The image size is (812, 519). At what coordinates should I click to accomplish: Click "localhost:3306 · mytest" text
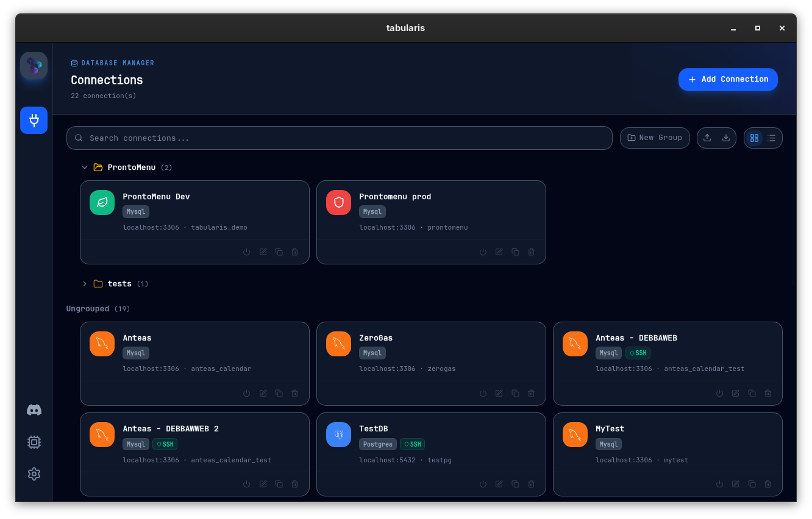tap(642, 460)
